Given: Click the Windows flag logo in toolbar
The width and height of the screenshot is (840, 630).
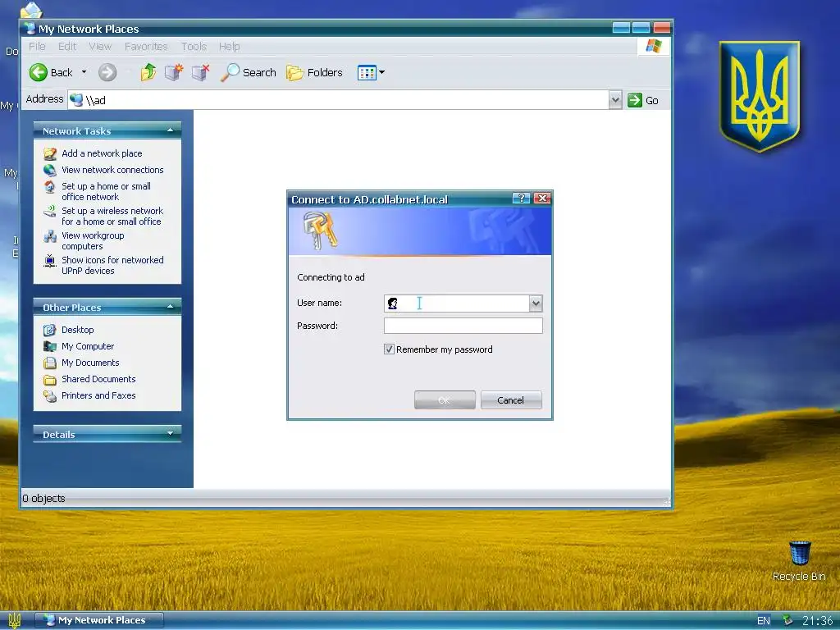Looking at the screenshot, I should coord(654,46).
